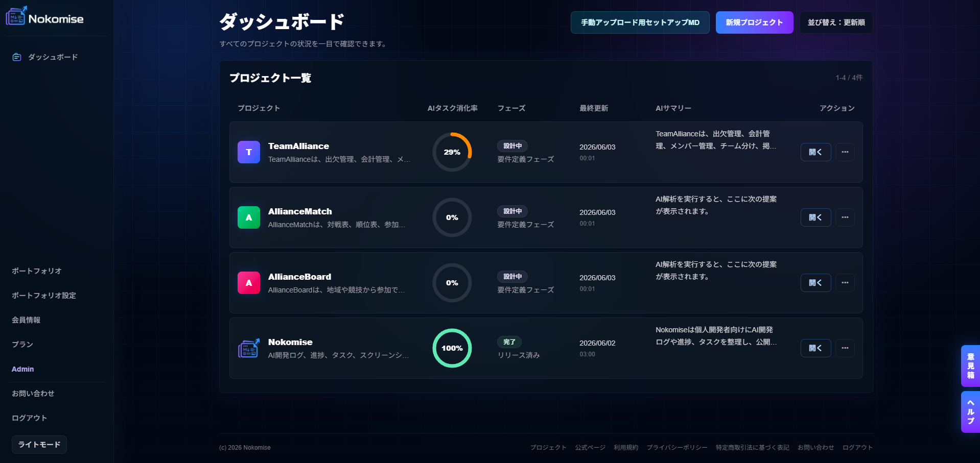Click AllianceMatch 0% progress ring
The height and width of the screenshot is (463, 980).
452,217
